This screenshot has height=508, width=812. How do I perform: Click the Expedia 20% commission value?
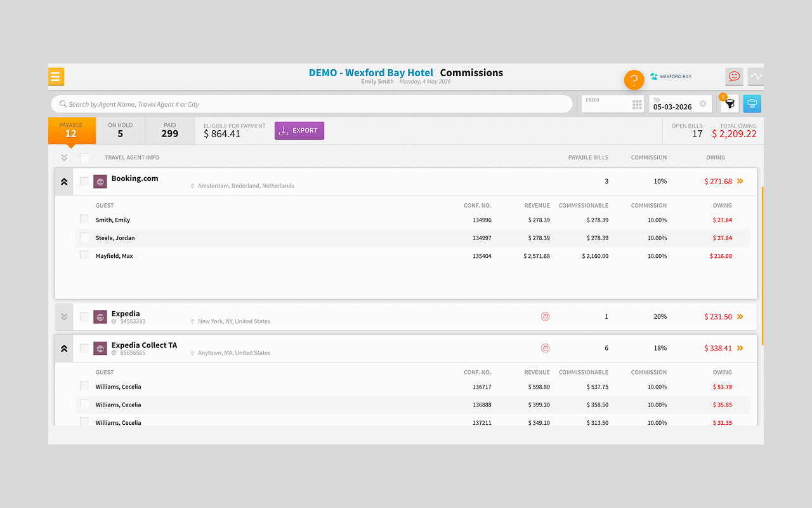(660, 317)
